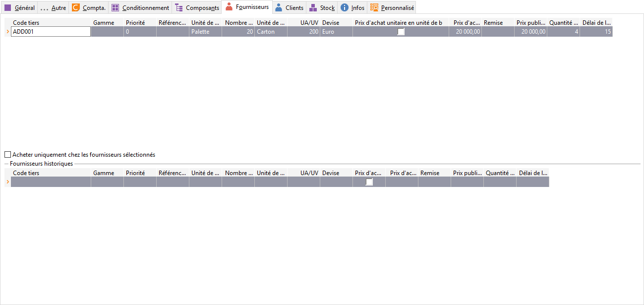The height and width of the screenshot is (305, 644).
Task: Open the Compta. tab
Action: [88, 7]
